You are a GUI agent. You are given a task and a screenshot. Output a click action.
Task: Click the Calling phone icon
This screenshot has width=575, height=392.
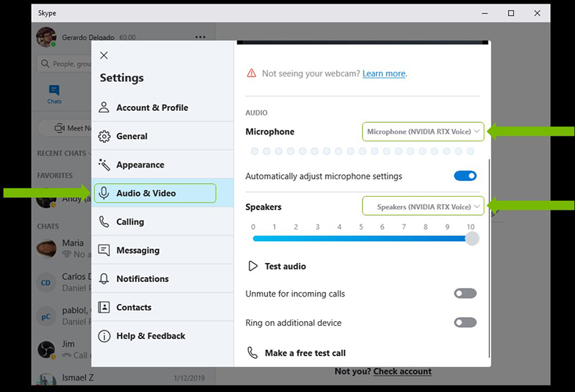coord(104,222)
